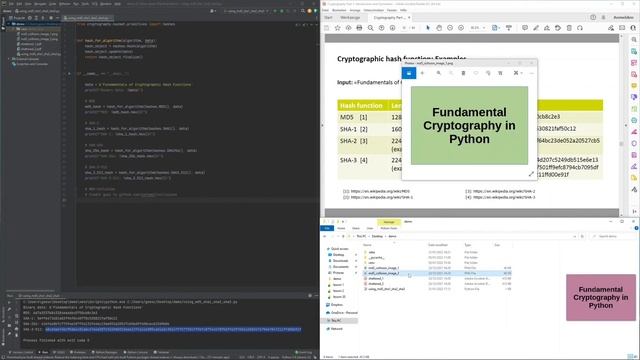Viewport: 640px width, 360px height.
Task: Open the help question mark in Acrobat
Action: pos(593,18)
